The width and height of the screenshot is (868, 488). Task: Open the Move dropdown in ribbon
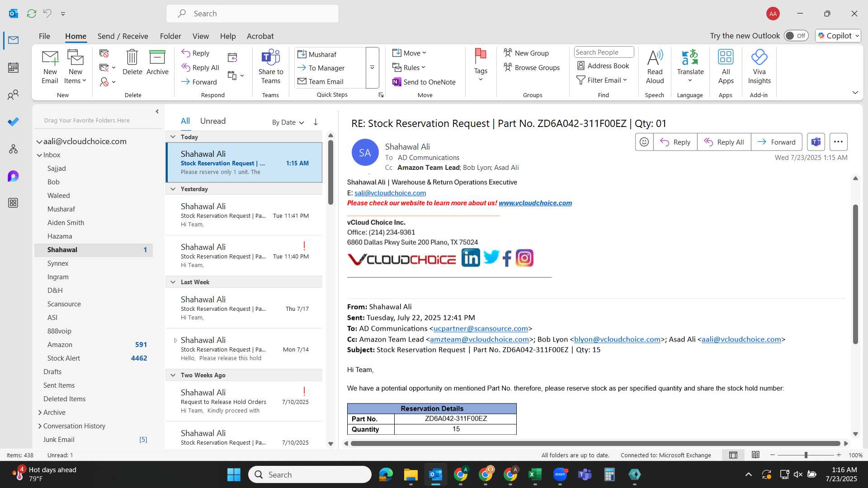410,53
